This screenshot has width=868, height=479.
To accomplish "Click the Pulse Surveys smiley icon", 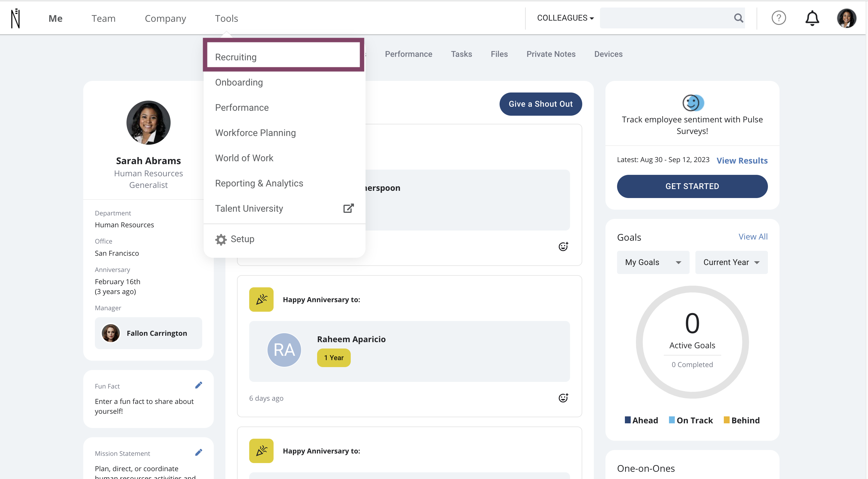I will click(692, 103).
